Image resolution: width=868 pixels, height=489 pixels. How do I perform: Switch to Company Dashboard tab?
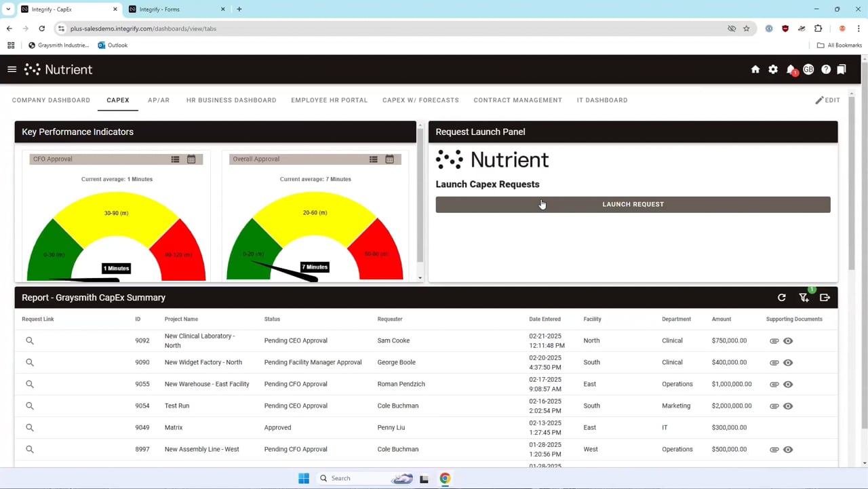51,100
